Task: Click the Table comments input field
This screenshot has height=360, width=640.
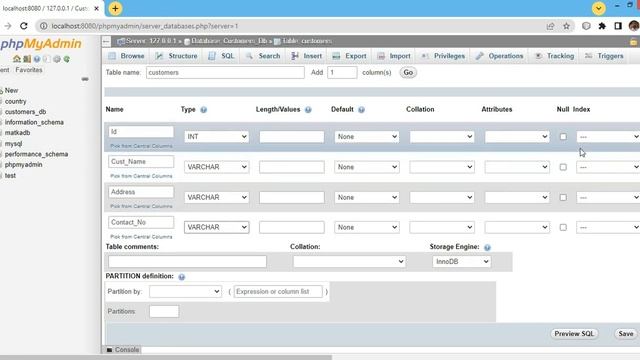Action: click(187, 262)
